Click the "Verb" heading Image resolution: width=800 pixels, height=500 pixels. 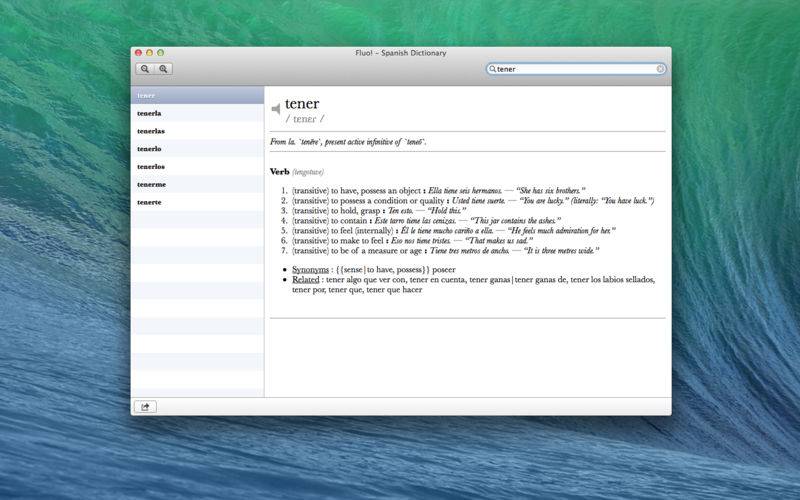(x=280, y=172)
